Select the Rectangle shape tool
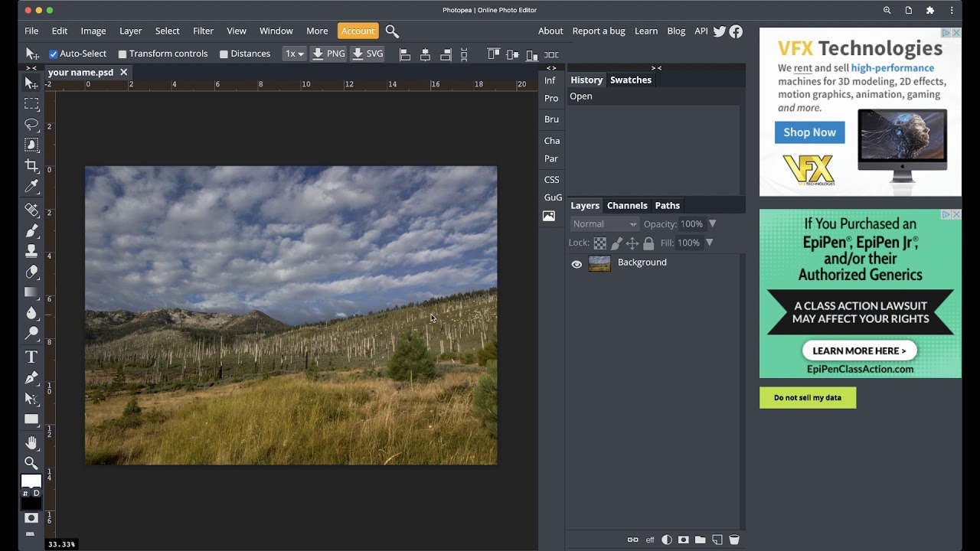 click(31, 419)
